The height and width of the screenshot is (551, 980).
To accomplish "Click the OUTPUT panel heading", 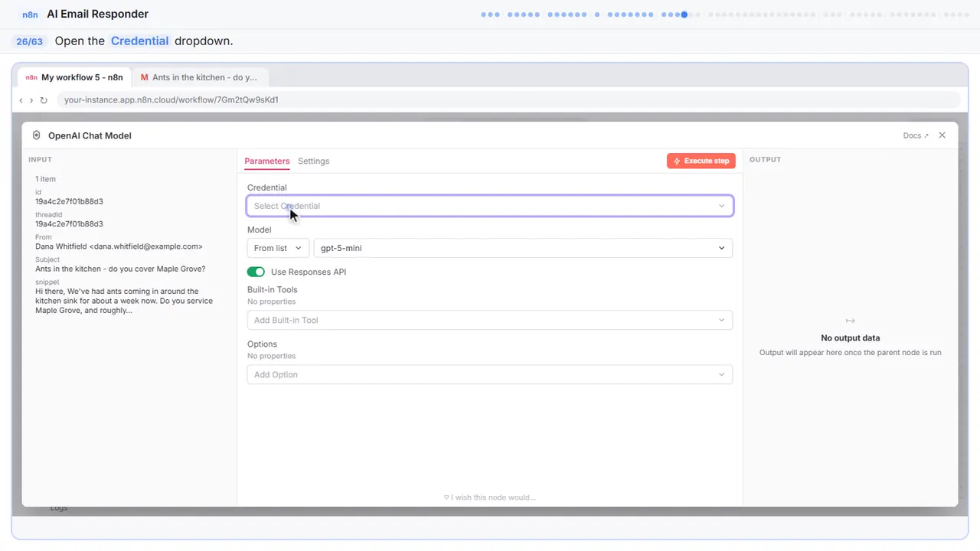I will point(766,160).
